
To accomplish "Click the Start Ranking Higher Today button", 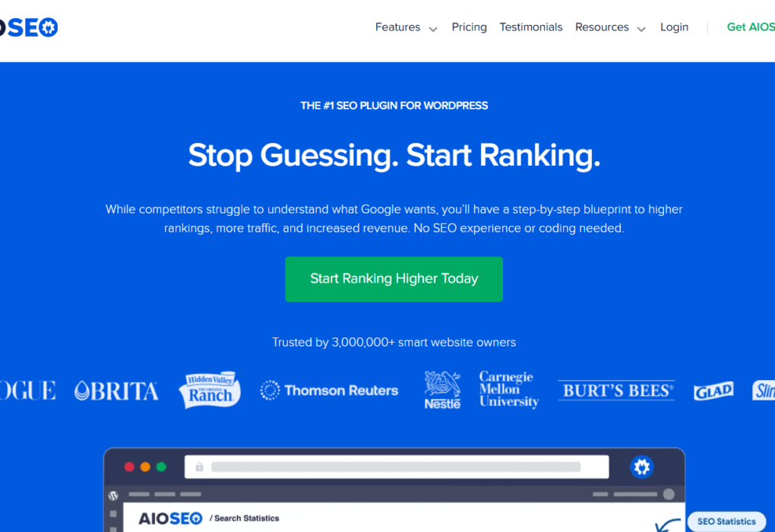I will coord(394,279).
